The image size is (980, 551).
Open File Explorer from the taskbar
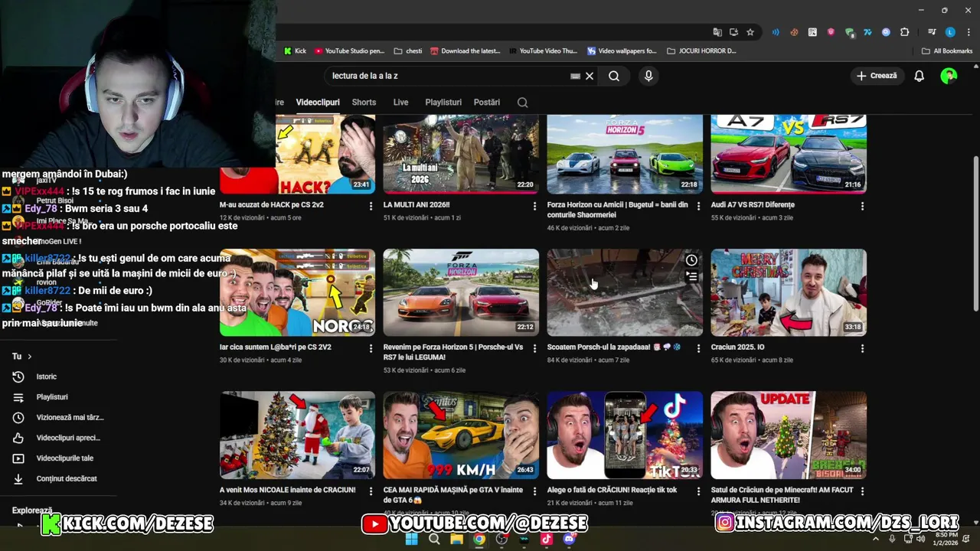pyautogui.click(x=456, y=539)
